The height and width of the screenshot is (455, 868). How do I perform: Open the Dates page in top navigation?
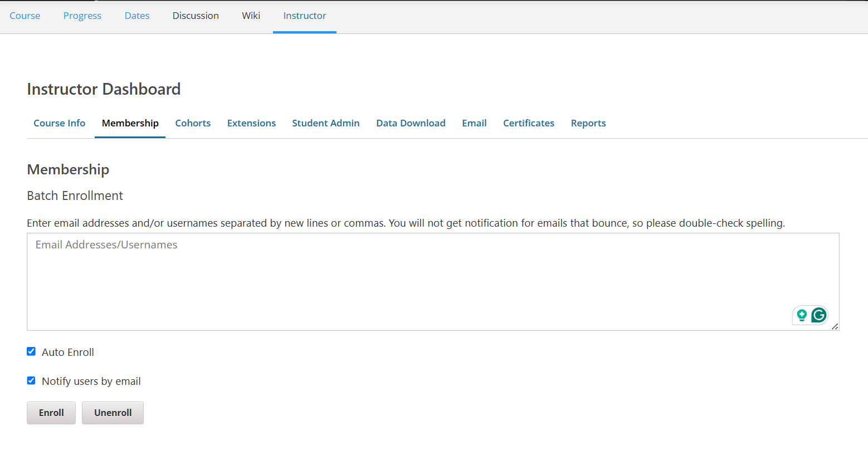coord(137,16)
